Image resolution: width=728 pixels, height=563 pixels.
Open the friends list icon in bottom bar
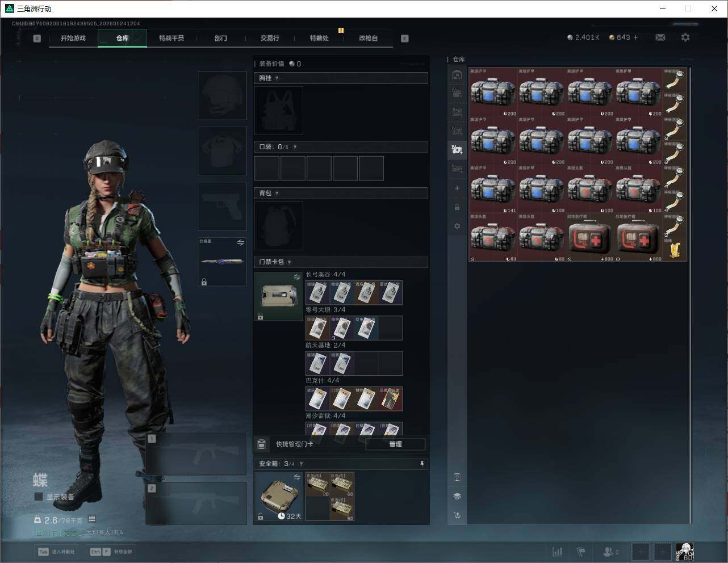coord(610,552)
